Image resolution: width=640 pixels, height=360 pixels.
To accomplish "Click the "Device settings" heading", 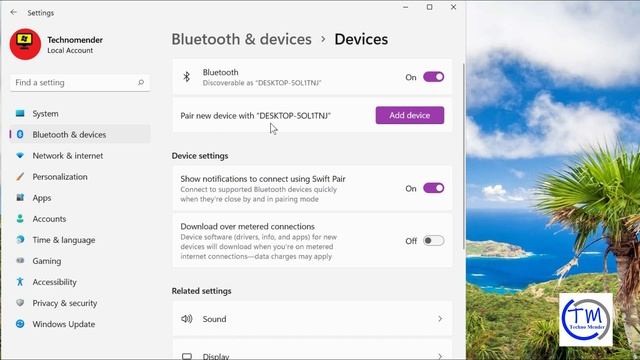I will pyautogui.click(x=200, y=156).
